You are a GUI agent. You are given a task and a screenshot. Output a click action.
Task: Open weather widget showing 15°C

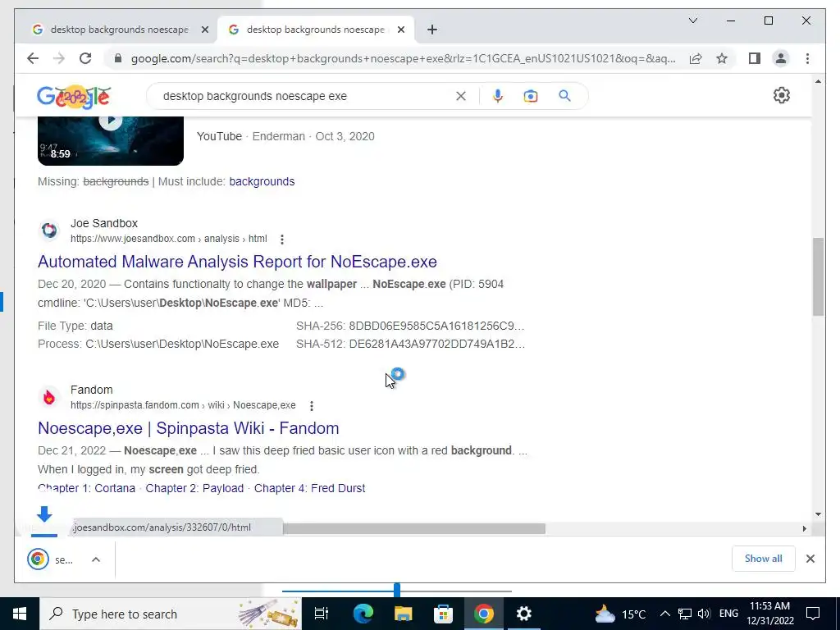pyautogui.click(x=619, y=614)
